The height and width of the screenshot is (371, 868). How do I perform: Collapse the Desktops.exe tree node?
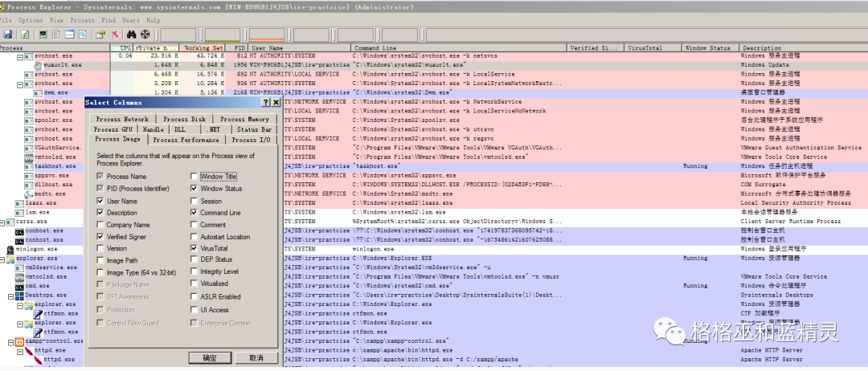[11, 296]
